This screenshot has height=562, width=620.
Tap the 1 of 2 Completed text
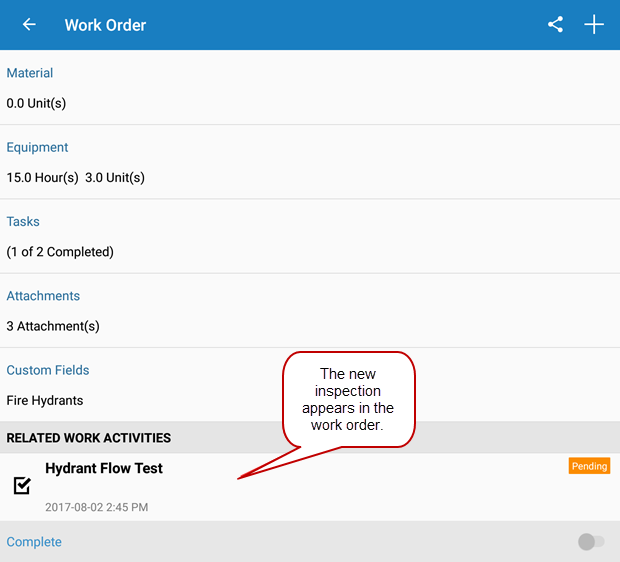point(60,252)
